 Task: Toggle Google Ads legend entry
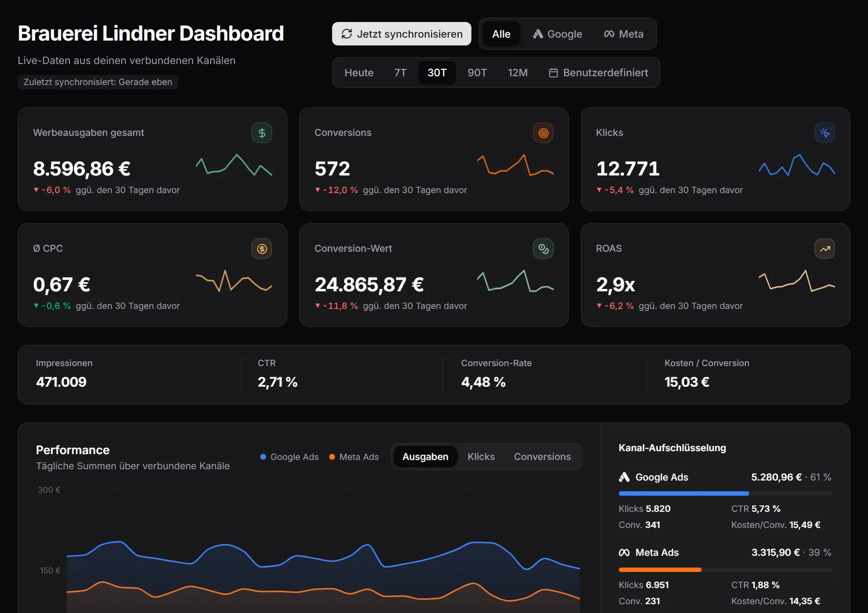coord(289,457)
